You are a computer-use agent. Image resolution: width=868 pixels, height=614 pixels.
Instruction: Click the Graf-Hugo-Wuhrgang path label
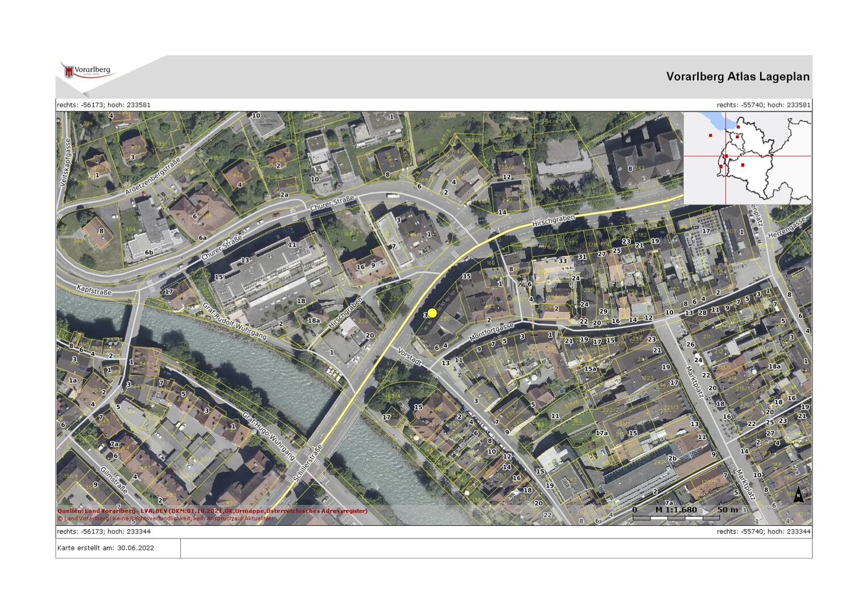[x=268, y=436]
